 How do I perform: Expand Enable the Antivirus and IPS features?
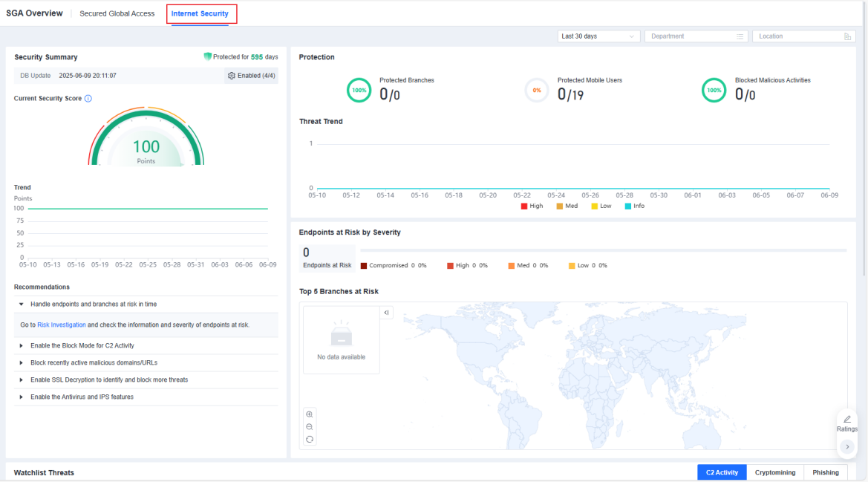22,397
